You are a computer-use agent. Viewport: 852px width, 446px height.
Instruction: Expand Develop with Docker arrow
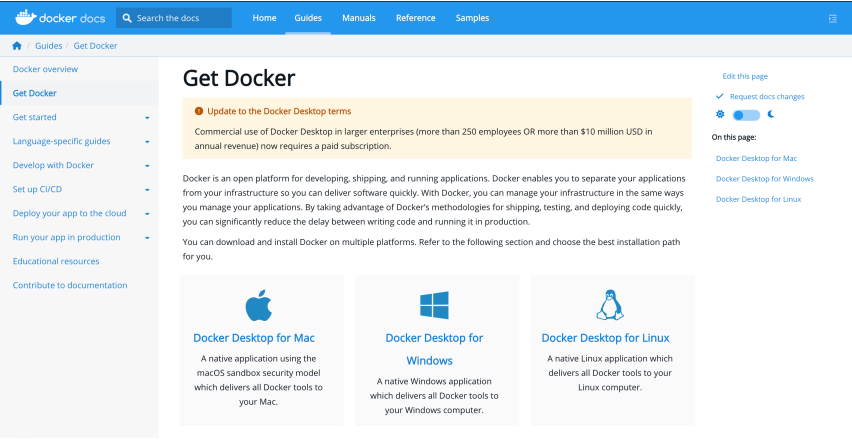[147, 166]
